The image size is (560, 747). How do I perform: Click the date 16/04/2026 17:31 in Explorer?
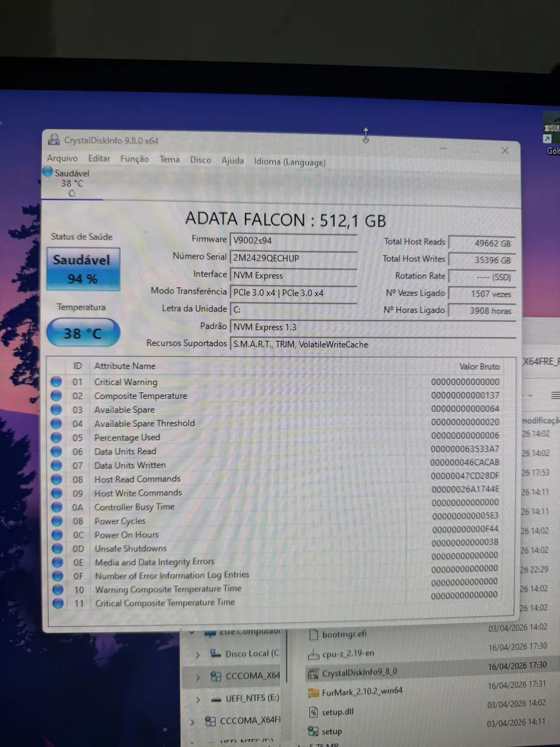pyautogui.click(x=517, y=684)
